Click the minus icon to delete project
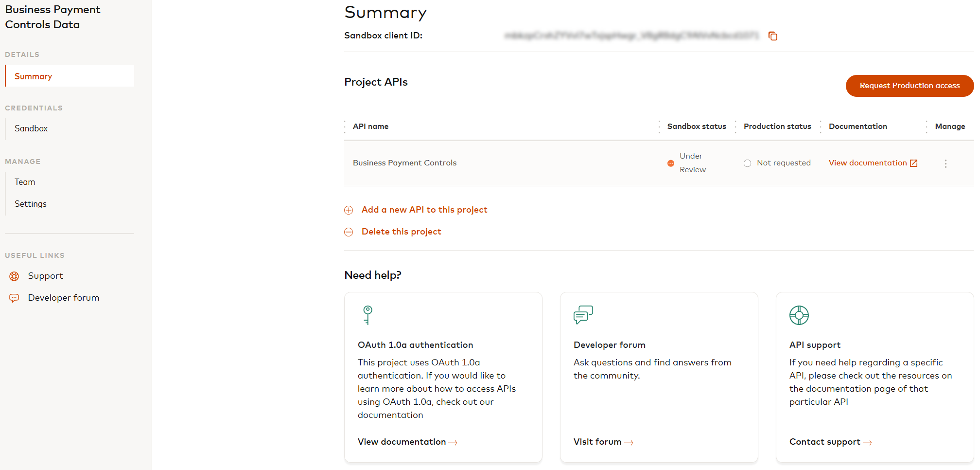The image size is (980, 470). pyautogui.click(x=349, y=232)
